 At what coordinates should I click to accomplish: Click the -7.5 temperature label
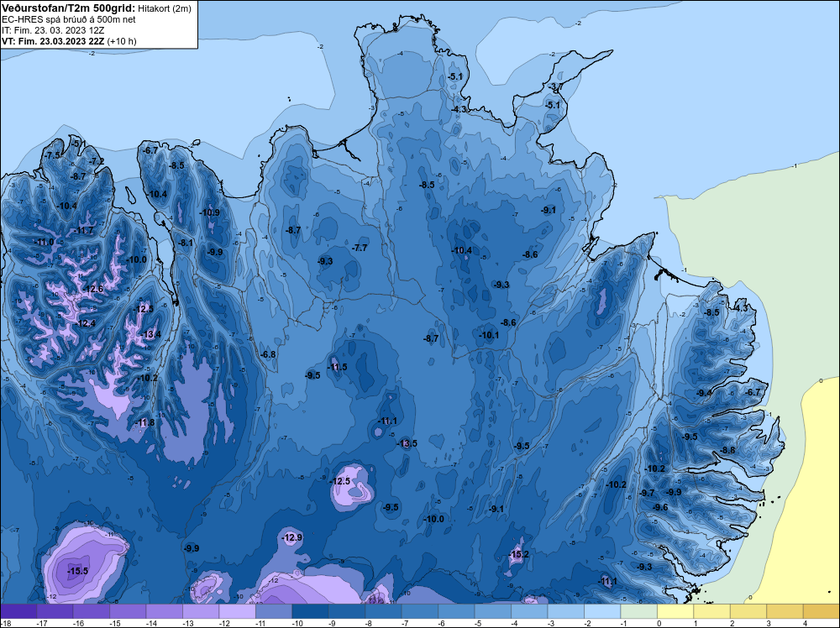[x=52, y=155]
